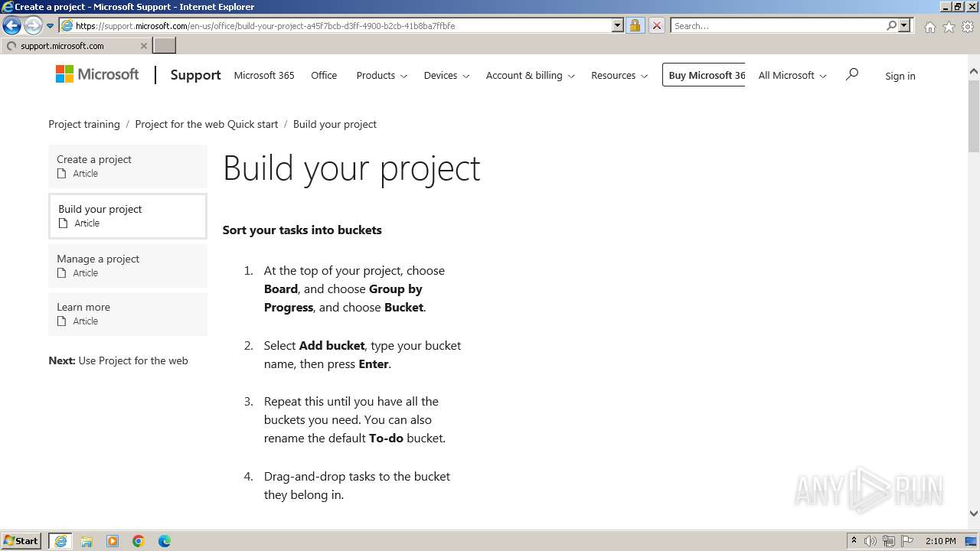Open Project for the web Quick start breadcrumb
Screen dimensions: 980x551
[x=207, y=124]
